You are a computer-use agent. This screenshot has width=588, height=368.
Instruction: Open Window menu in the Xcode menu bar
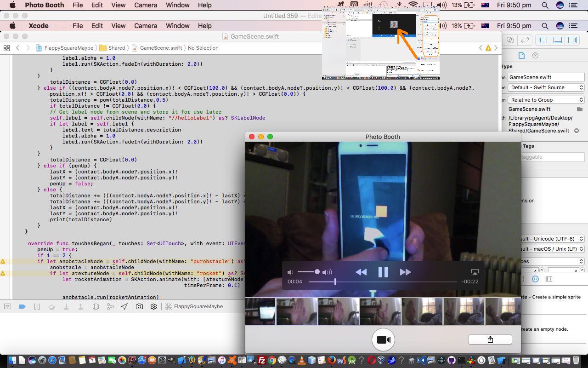(x=177, y=26)
